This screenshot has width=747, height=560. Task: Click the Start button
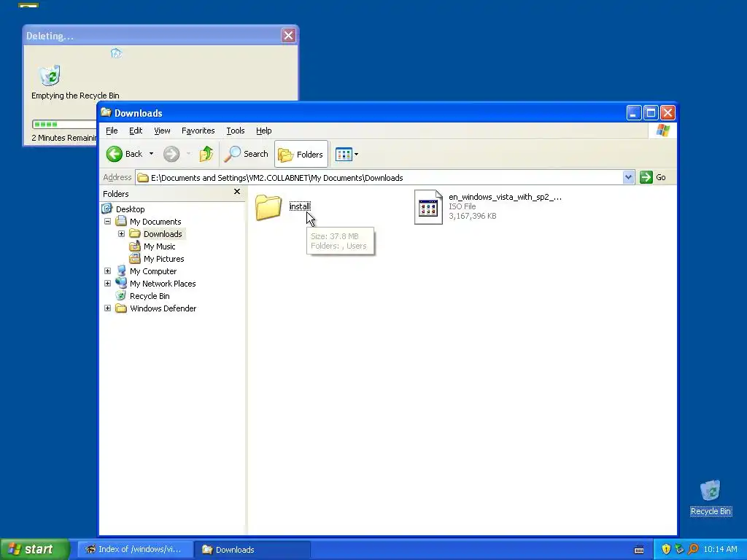pos(34,549)
